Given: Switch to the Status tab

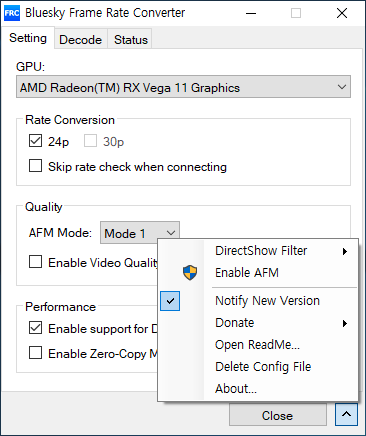Looking at the screenshot, I should tap(130, 39).
